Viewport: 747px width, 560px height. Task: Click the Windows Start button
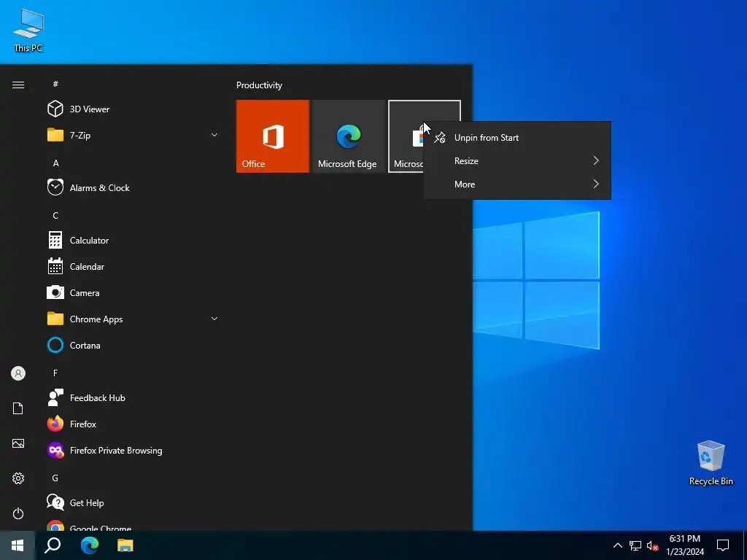[18, 545]
